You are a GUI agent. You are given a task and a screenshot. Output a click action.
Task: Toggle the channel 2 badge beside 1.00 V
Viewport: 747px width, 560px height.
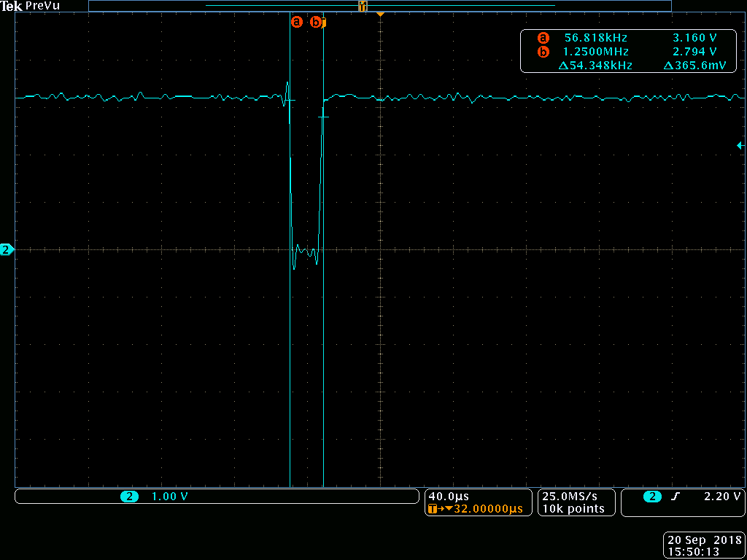click(x=128, y=496)
